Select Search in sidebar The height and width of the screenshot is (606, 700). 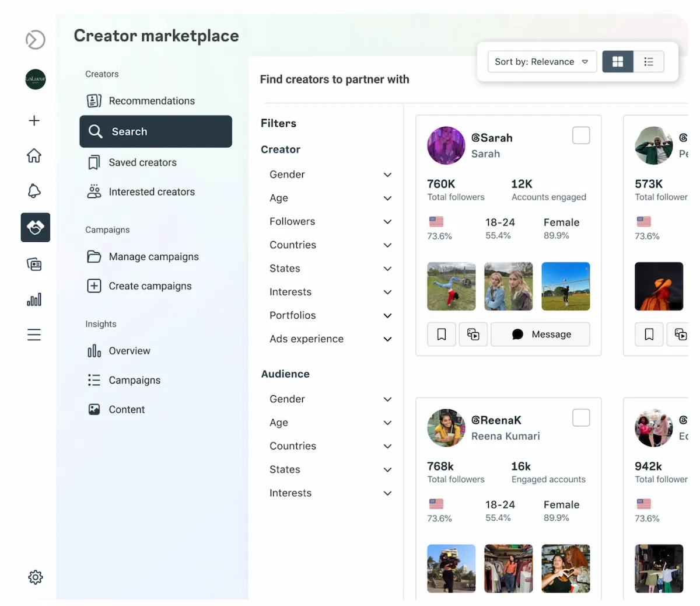click(156, 131)
